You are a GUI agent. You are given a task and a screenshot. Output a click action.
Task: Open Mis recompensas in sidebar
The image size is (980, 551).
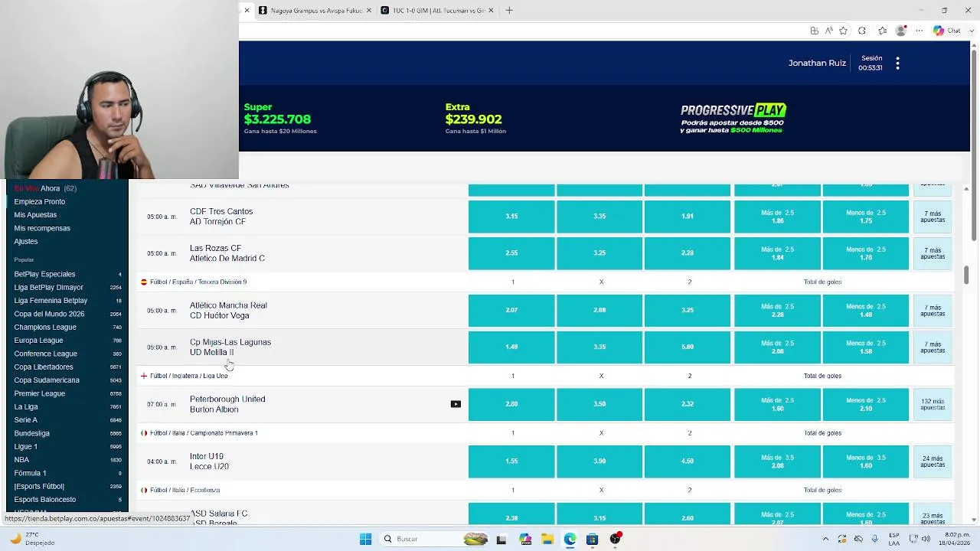[42, 228]
